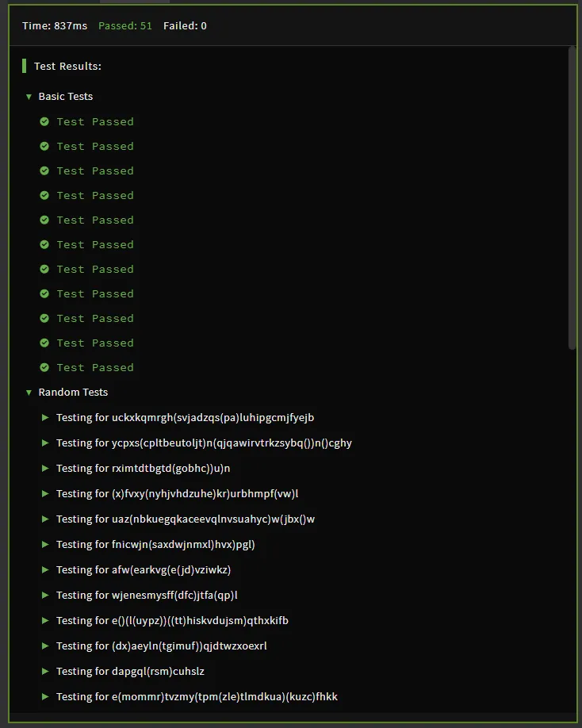The width and height of the screenshot is (582, 728).
Task: Collapse the Basic Tests group
Action: [x=29, y=97]
